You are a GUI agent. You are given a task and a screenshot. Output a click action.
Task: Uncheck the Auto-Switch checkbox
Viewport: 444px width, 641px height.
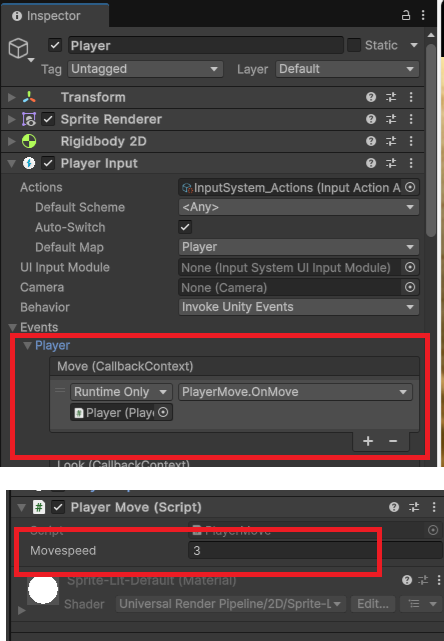coord(185,227)
